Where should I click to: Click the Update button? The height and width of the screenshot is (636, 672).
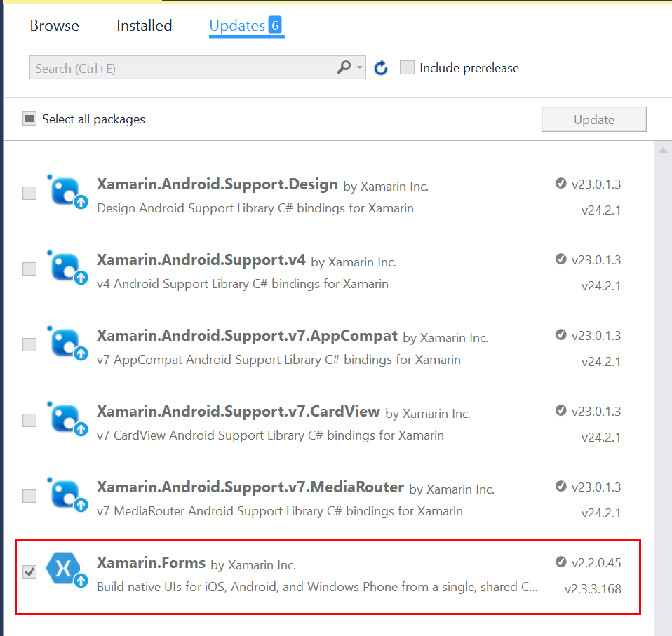click(x=593, y=119)
